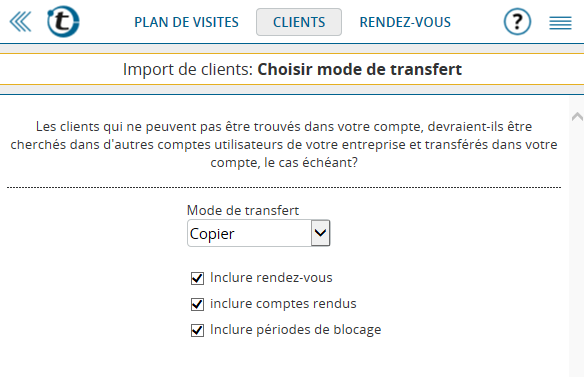Click the 'Mode de transfert' field label

(243, 210)
